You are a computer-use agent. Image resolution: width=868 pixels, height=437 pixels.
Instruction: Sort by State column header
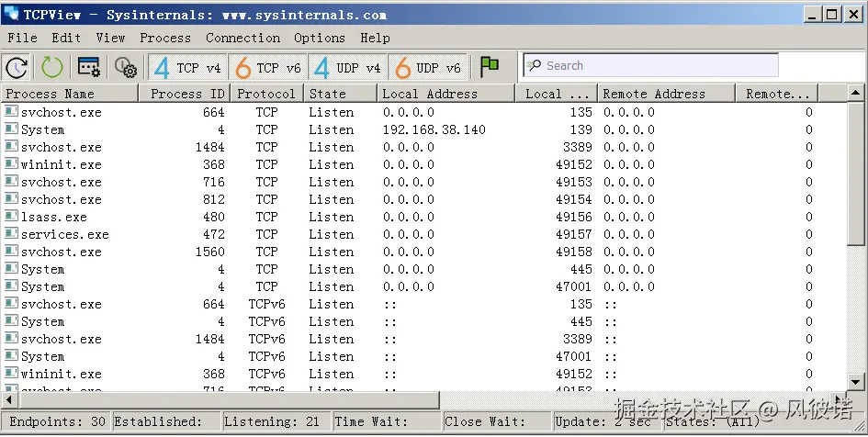(x=341, y=94)
